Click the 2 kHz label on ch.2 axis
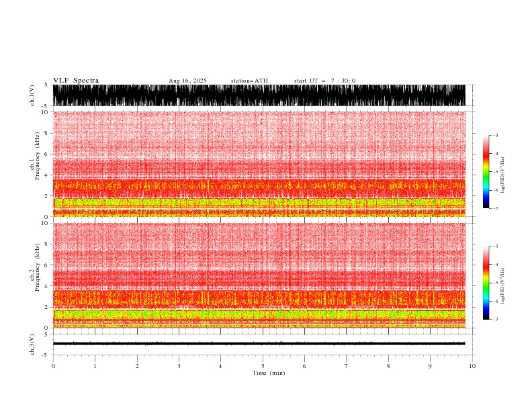 click(x=47, y=307)
